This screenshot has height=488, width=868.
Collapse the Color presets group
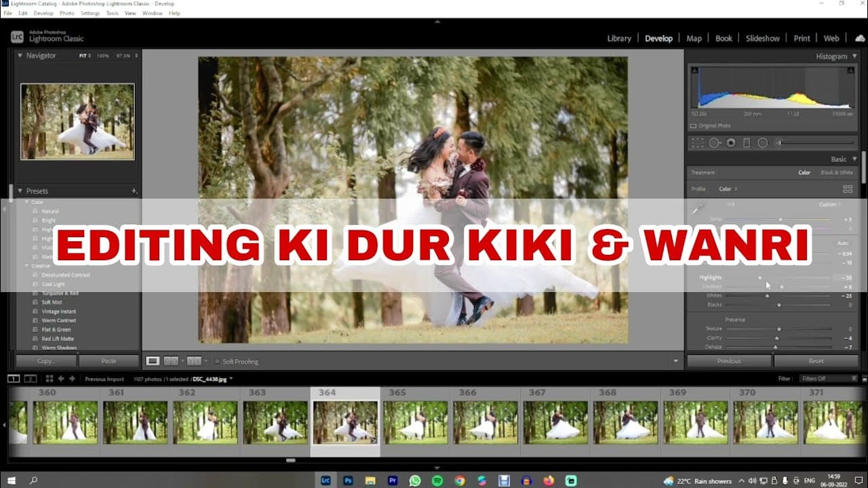point(27,202)
